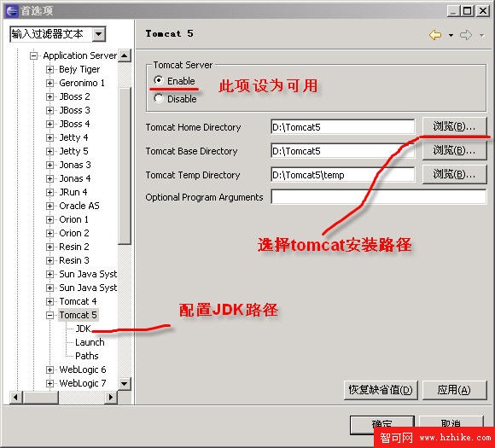
Task: Select the Resin 3 tree item
Action: click(x=74, y=260)
